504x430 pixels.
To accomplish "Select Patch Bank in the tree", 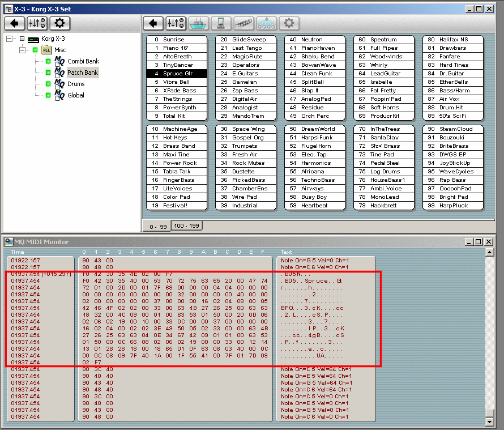I will [83, 73].
